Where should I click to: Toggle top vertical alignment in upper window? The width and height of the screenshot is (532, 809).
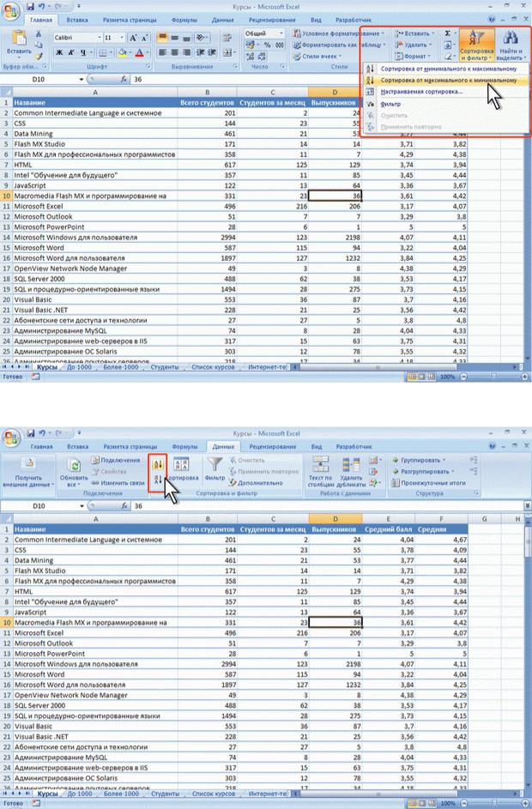pyautogui.click(x=162, y=38)
